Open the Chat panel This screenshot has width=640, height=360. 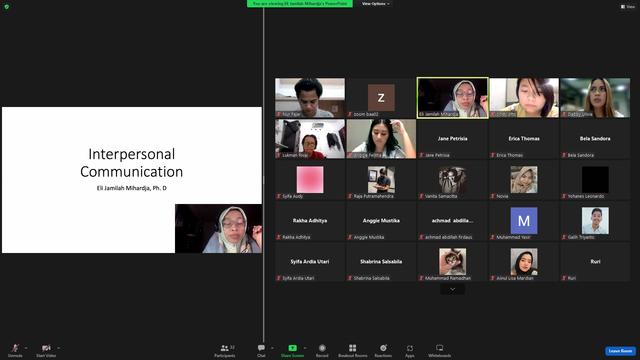[261, 350]
